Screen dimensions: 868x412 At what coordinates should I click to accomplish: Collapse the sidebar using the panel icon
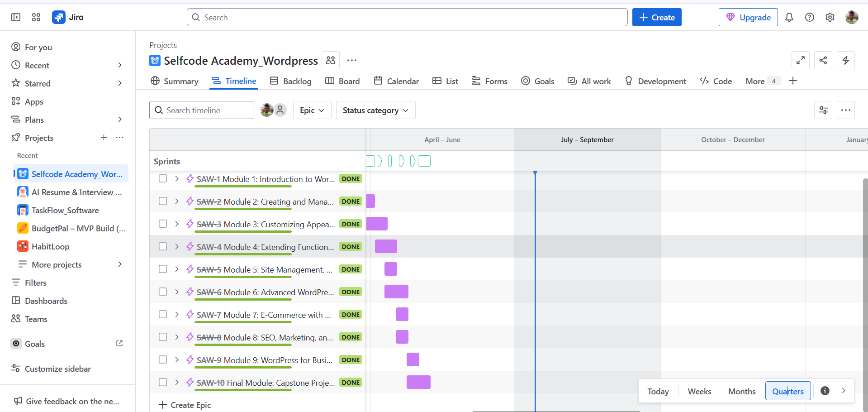(16, 17)
